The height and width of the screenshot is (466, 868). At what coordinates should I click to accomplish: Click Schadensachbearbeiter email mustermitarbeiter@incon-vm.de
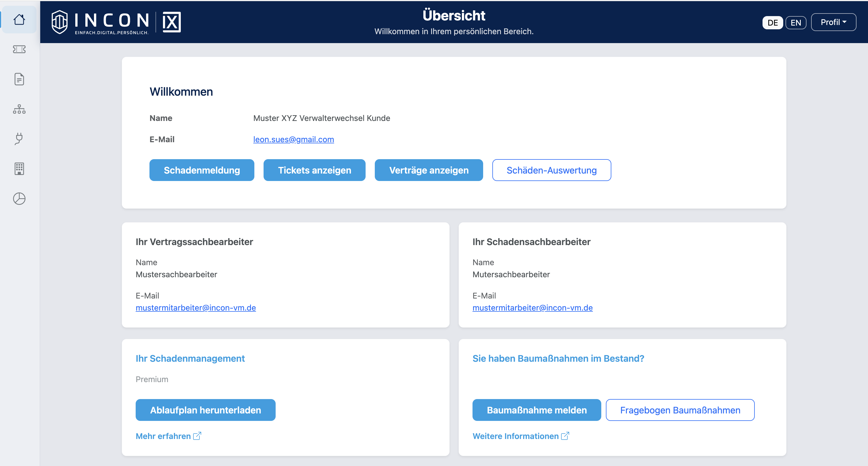532,308
